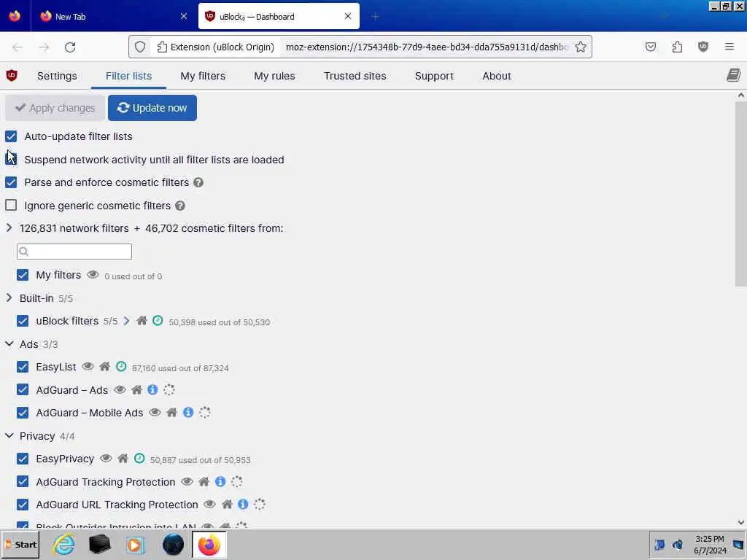Image resolution: width=747 pixels, height=560 pixels.
Task: Click the filter list search field
Action: click(74, 252)
